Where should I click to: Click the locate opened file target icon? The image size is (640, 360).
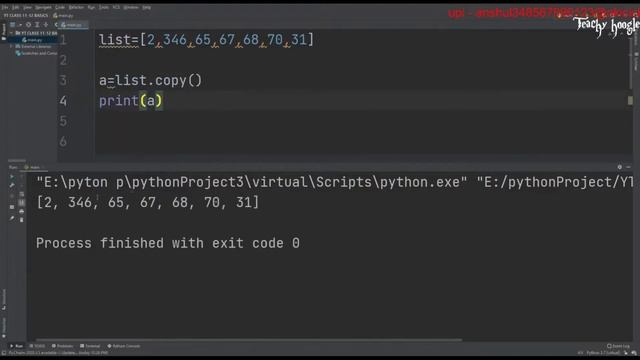click(28, 25)
